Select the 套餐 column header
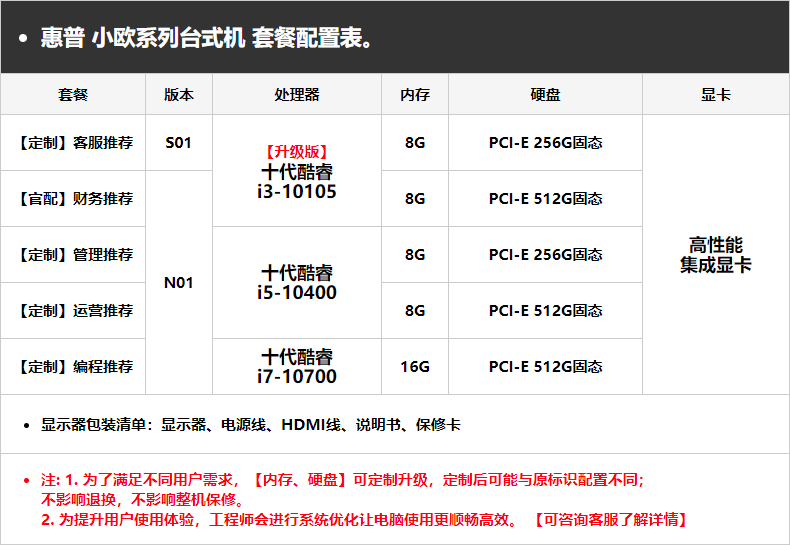The height and width of the screenshot is (545, 790). (x=73, y=94)
